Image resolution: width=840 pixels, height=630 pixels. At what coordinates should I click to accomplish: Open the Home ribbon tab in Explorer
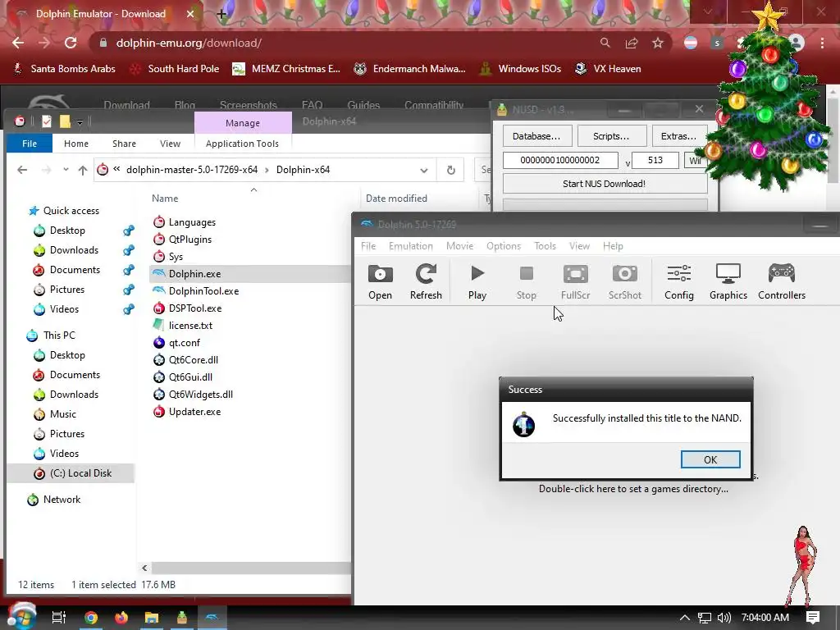tap(76, 144)
